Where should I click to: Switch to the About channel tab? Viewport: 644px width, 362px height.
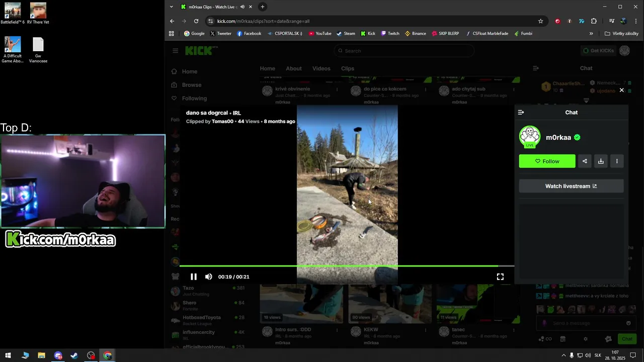294,68
